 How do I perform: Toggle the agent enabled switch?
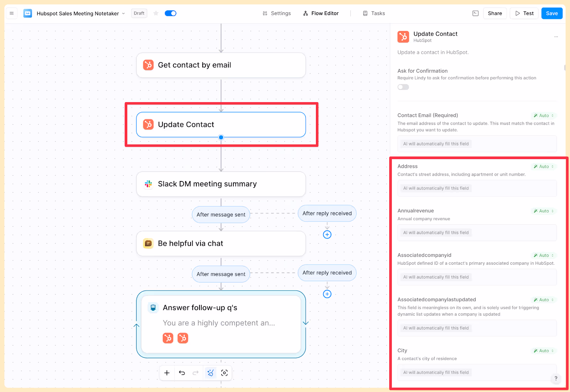(171, 13)
